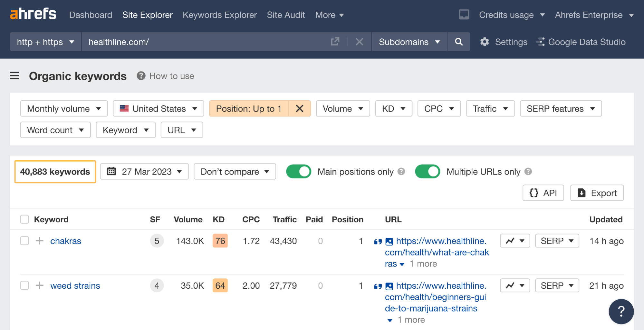Image resolution: width=644 pixels, height=330 pixels.
Task: Disable the Main positions only toggle
Action: (x=298, y=171)
